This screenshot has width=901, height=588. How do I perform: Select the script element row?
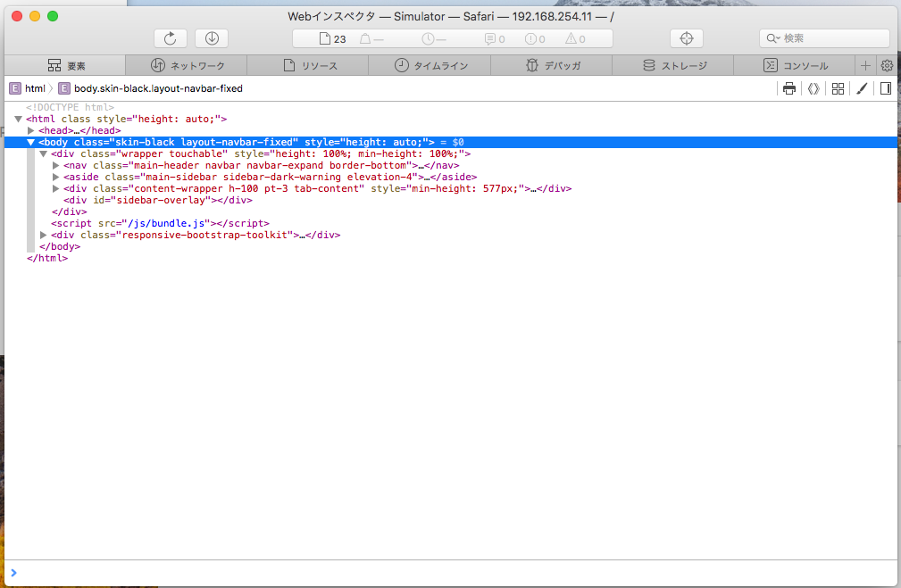pyautogui.click(x=160, y=223)
